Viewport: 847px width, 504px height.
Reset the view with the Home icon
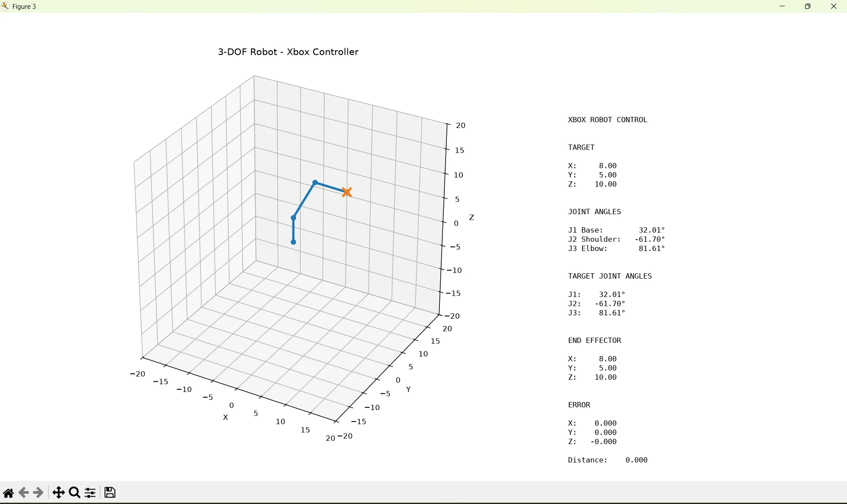8,493
